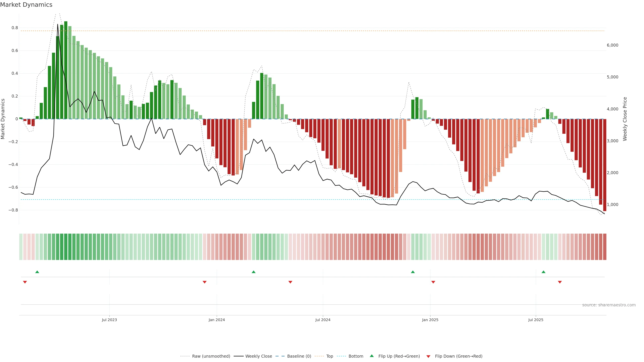Click the red flip-down marker just before Jan 2024
This screenshot has height=362, width=644.
204,282
